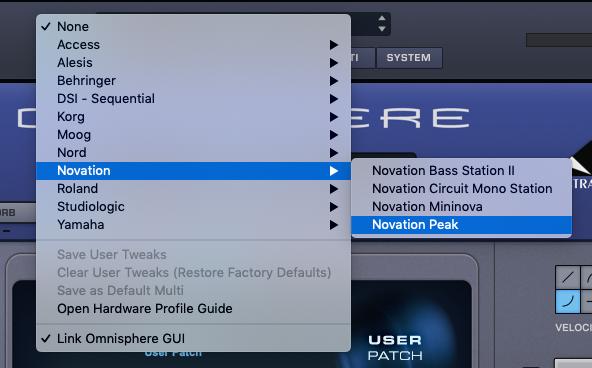The width and height of the screenshot is (592, 368).
Task: Select None hardware profile
Action: (193, 26)
